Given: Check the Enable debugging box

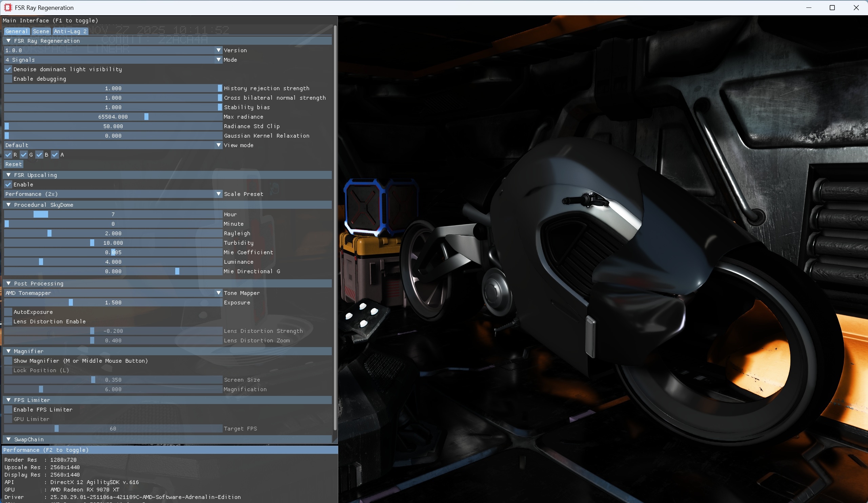Looking at the screenshot, I should tap(8, 79).
